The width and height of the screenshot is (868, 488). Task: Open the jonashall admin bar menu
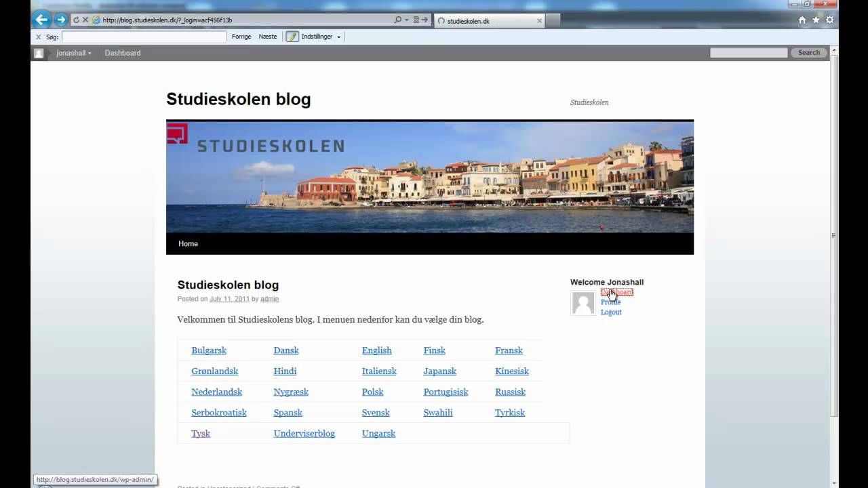(x=73, y=53)
